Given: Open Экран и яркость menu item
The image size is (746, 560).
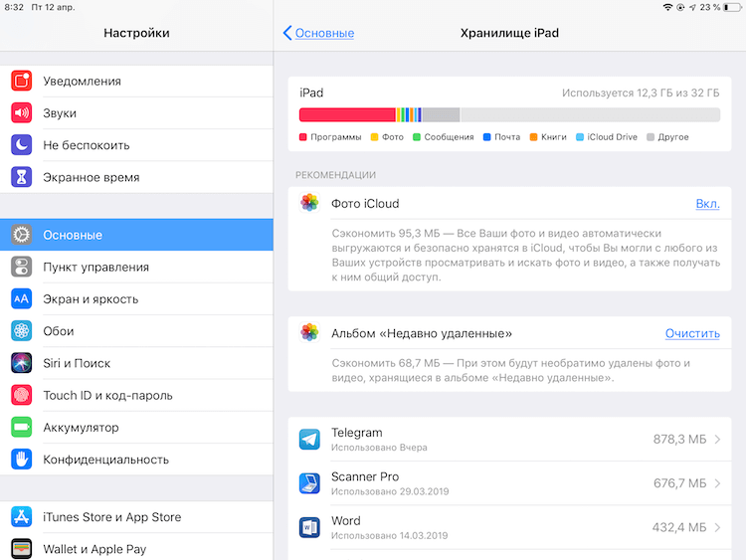Looking at the screenshot, I should point(136,298).
